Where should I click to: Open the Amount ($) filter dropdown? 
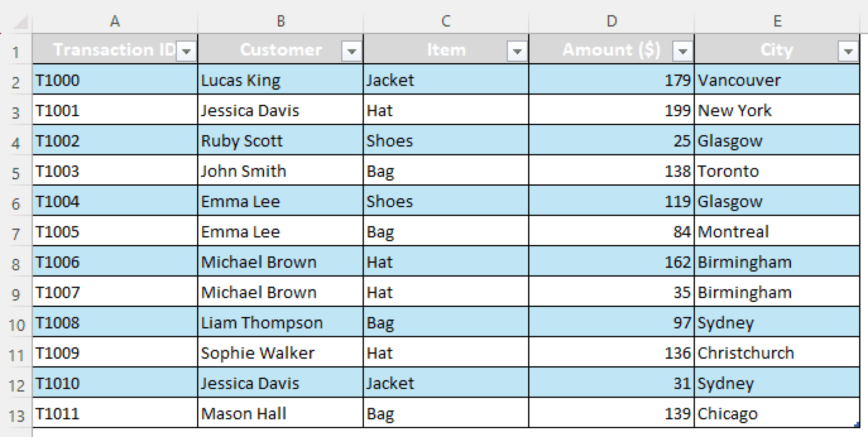(x=682, y=50)
